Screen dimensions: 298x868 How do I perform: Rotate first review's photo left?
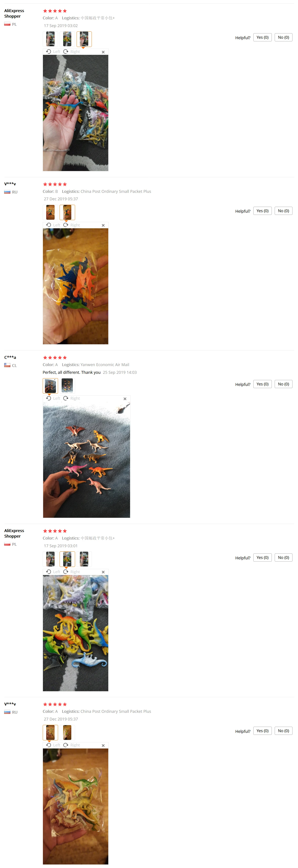coord(53,52)
